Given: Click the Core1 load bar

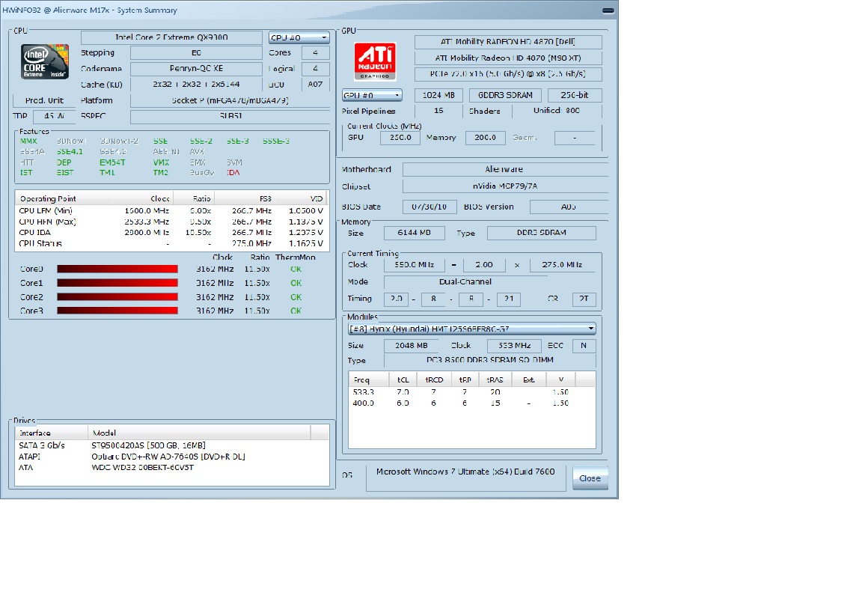Looking at the screenshot, I should click(117, 283).
